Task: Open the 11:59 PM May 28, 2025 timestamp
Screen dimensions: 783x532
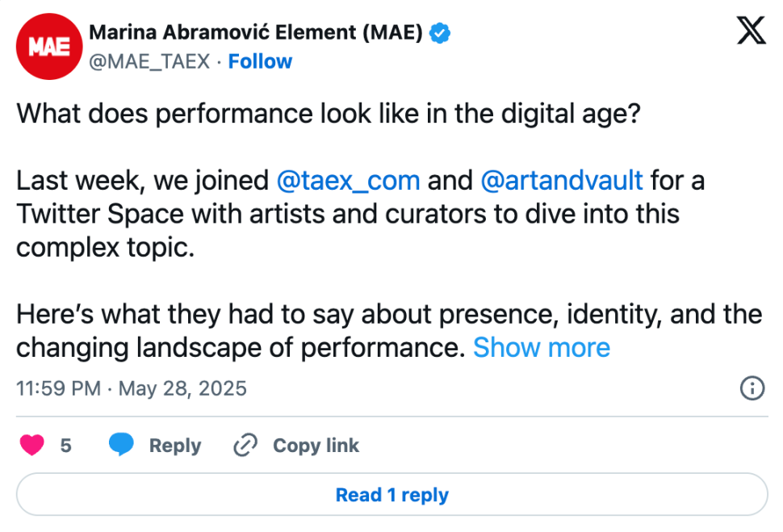Action: [132, 388]
